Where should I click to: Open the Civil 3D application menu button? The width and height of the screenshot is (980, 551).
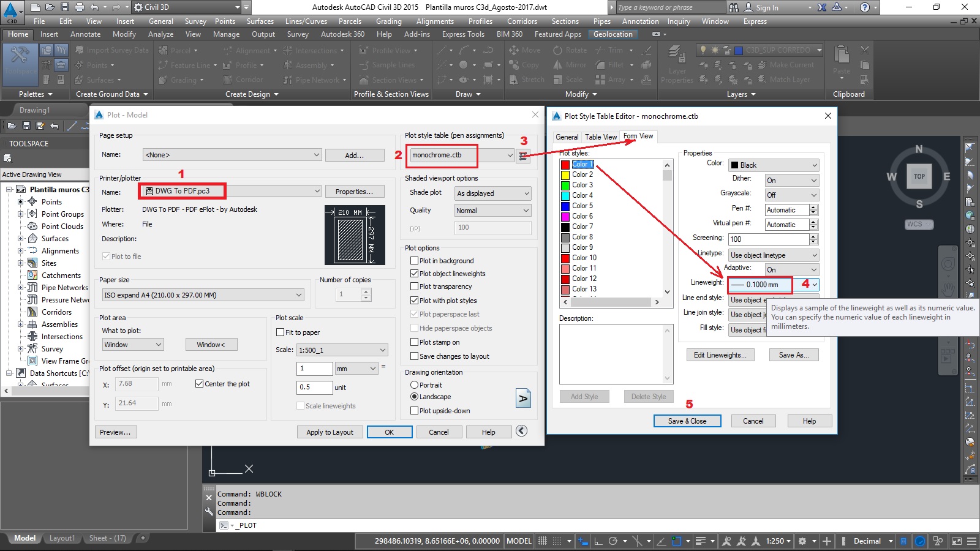(12, 12)
